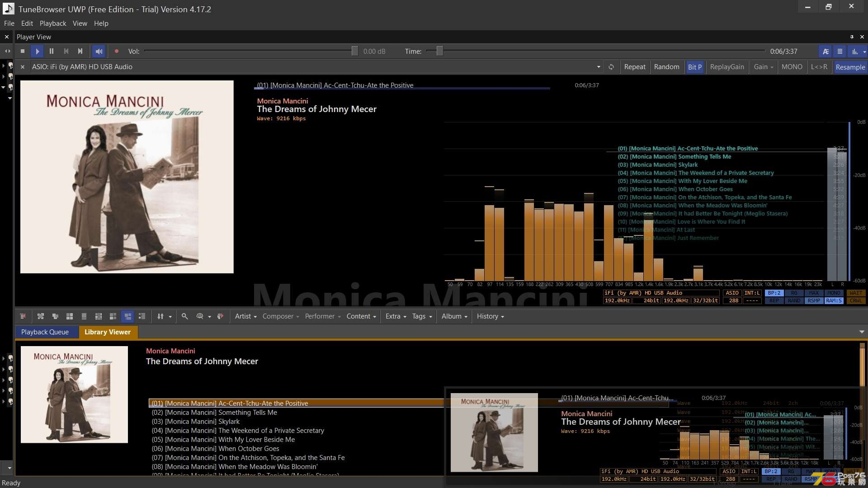Toggle the spectrum analyzer icon
The image size is (868, 488).
[x=854, y=52]
